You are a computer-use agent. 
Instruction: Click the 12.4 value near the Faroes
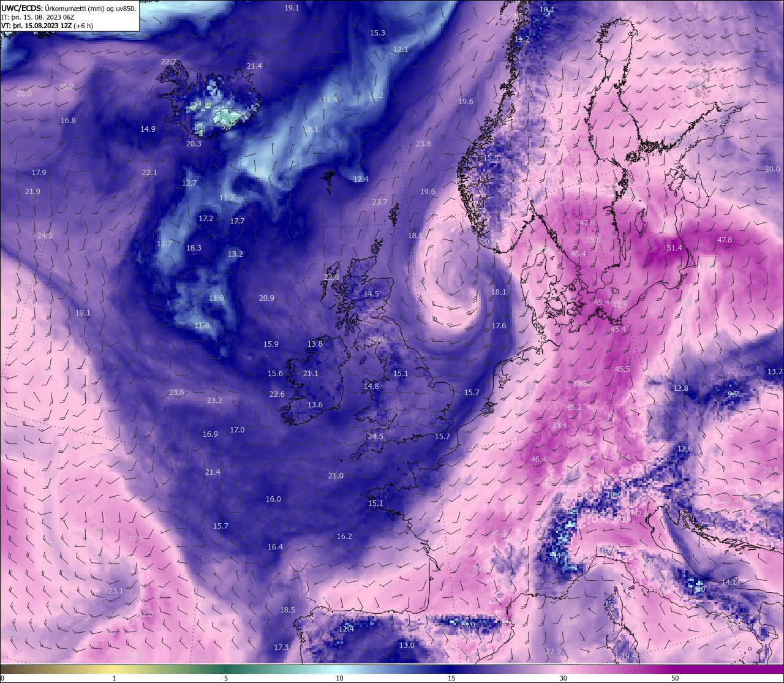pos(361,179)
